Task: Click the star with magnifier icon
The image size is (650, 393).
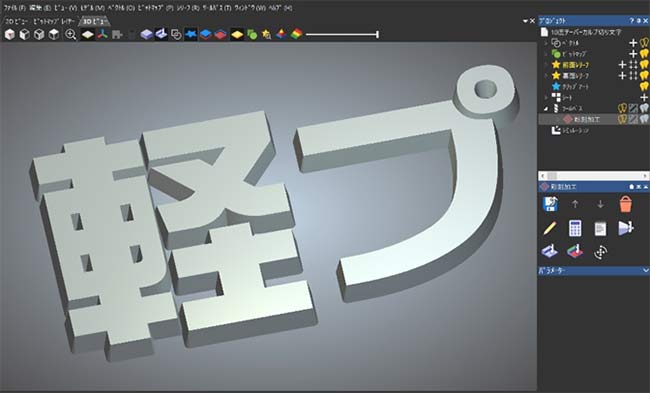Action: tap(266, 34)
